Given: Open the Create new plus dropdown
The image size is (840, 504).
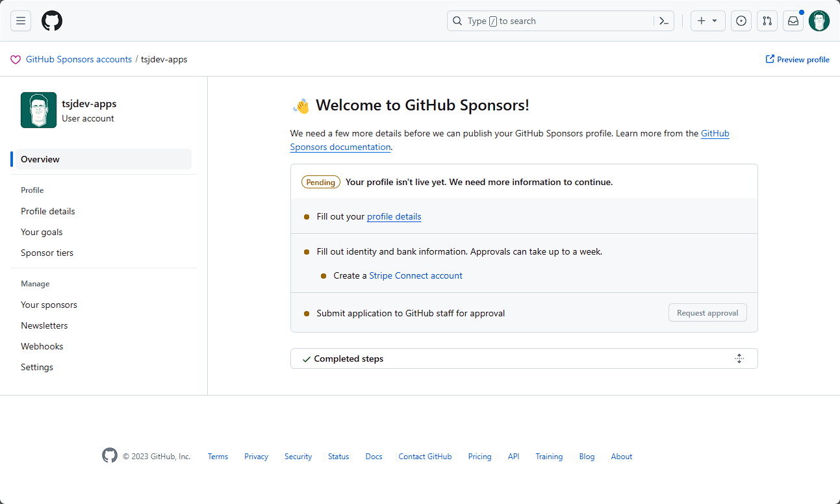Looking at the screenshot, I should pyautogui.click(x=707, y=21).
